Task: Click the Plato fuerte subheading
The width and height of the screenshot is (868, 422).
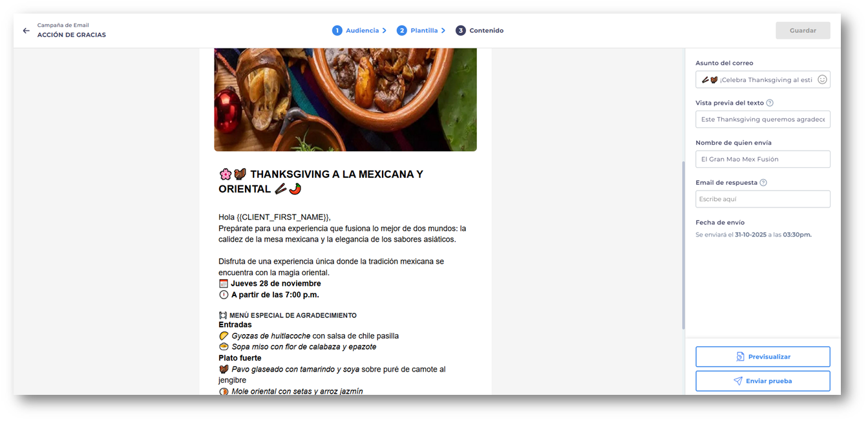Action: point(240,358)
